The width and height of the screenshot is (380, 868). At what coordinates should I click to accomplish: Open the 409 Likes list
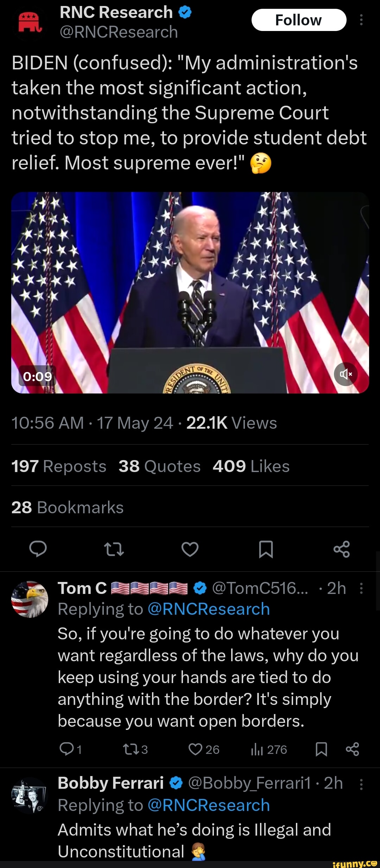(x=251, y=466)
